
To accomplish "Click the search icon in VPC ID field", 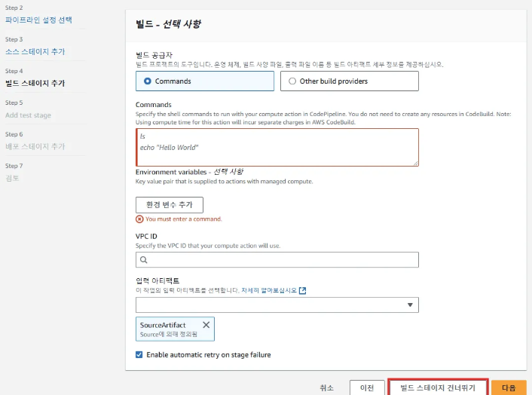I will click(x=143, y=260).
